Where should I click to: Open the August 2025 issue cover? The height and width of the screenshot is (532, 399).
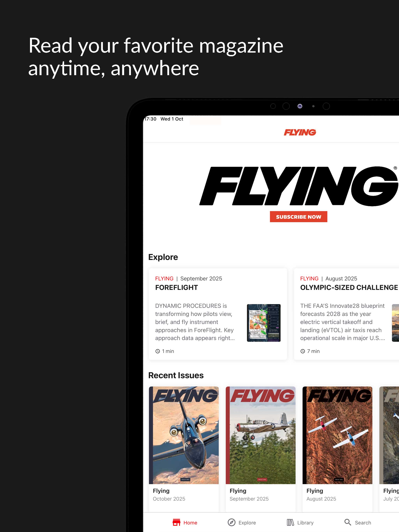(337, 435)
